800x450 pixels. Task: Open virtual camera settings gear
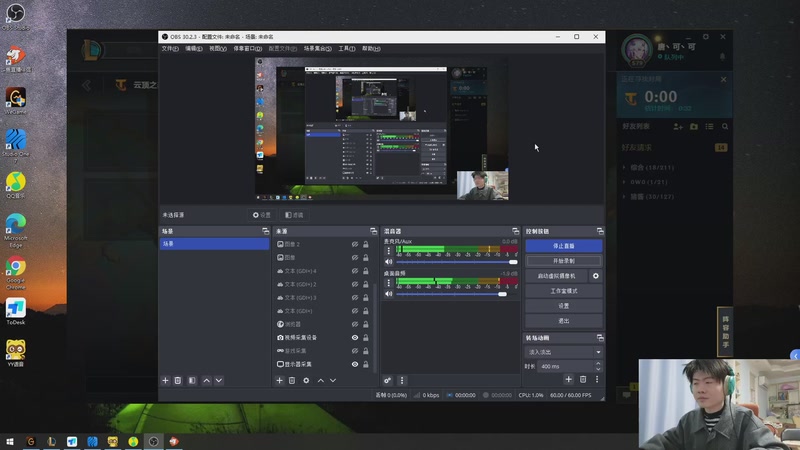pos(595,276)
